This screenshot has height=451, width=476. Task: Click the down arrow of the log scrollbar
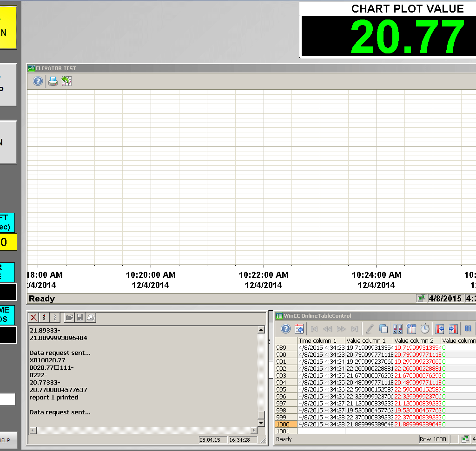tap(261, 423)
